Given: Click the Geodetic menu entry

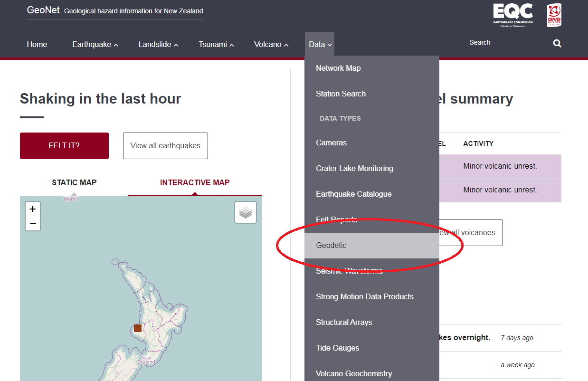Looking at the screenshot, I should 372,245.
